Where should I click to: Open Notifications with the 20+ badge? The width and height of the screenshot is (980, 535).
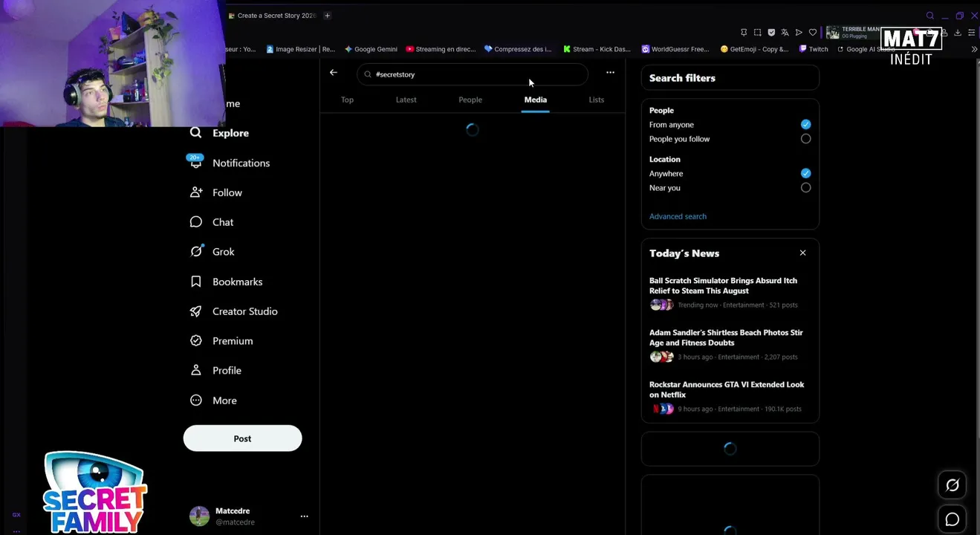tap(230, 163)
